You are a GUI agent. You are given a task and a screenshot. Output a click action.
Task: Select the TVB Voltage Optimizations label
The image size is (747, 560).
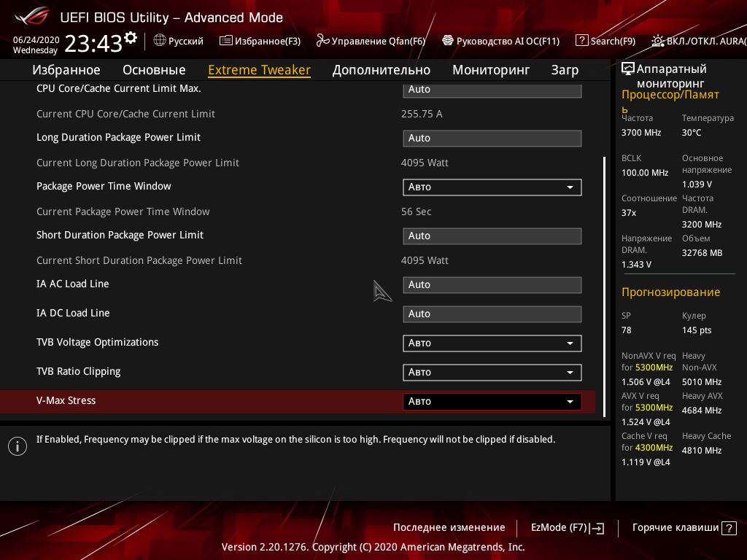click(x=97, y=343)
